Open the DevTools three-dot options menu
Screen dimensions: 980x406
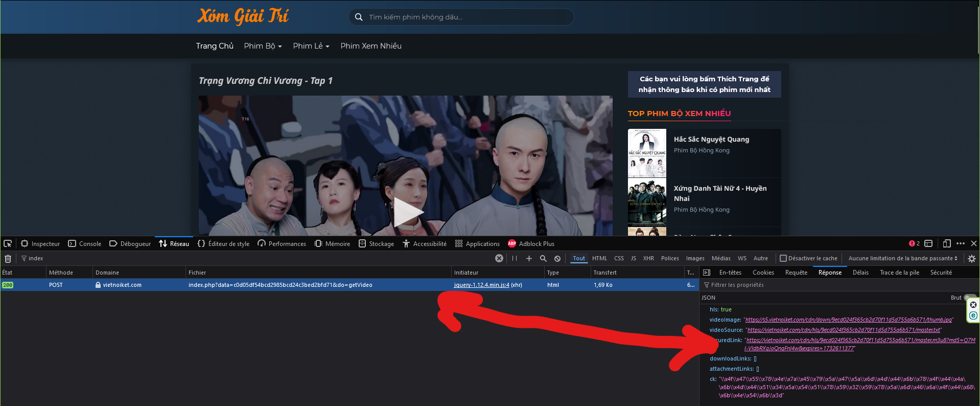[x=961, y=244]
